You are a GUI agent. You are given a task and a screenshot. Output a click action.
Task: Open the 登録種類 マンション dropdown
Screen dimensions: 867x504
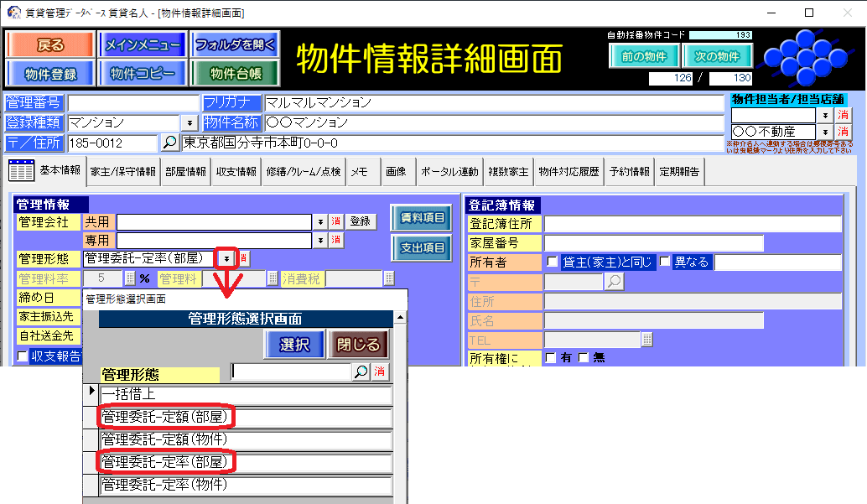click(189, 123)
